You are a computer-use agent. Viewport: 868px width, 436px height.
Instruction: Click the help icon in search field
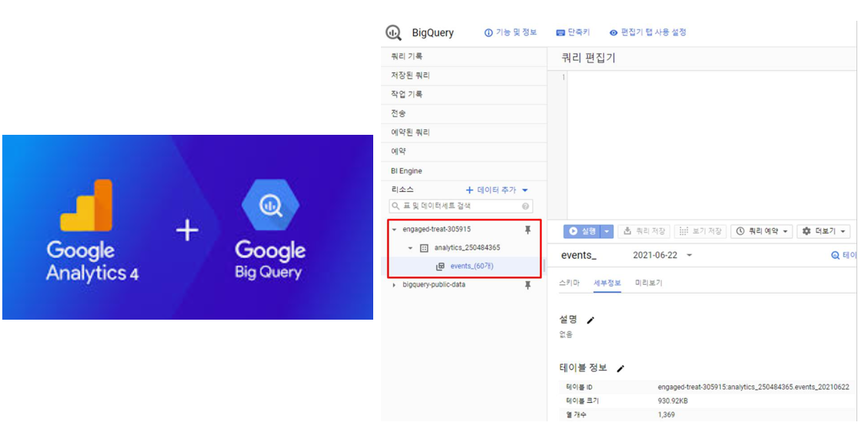coord(525,206)
